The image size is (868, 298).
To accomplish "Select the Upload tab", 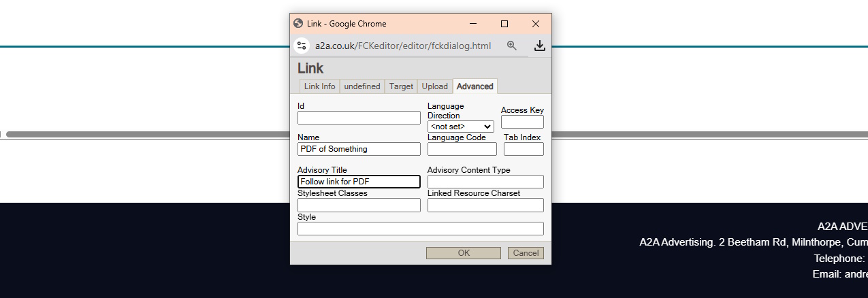I will point(434,86).
